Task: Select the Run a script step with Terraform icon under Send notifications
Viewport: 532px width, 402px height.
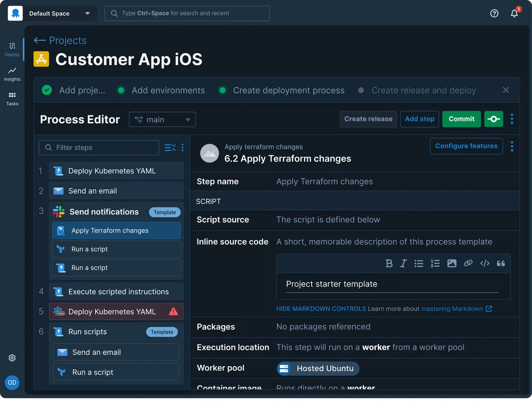Action: click(x=117, y=249)
